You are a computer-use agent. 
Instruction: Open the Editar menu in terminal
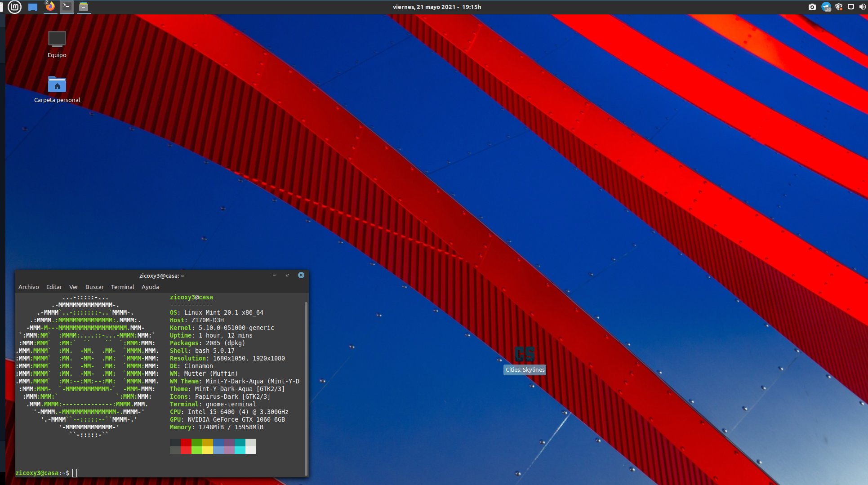click(x=54, y=287)
